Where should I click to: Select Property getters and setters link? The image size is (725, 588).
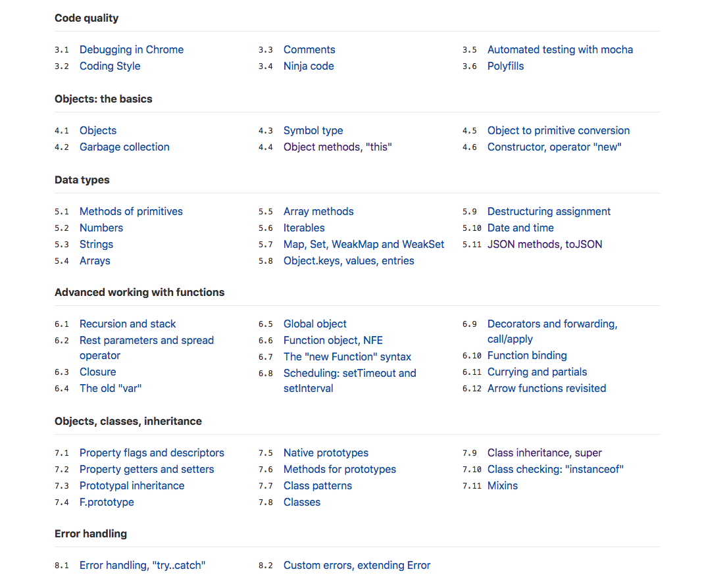click(147, 469)
